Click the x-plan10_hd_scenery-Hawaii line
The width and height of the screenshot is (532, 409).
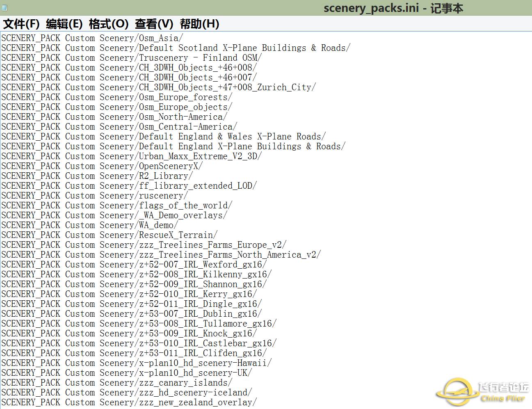click(x=136, y=363)
